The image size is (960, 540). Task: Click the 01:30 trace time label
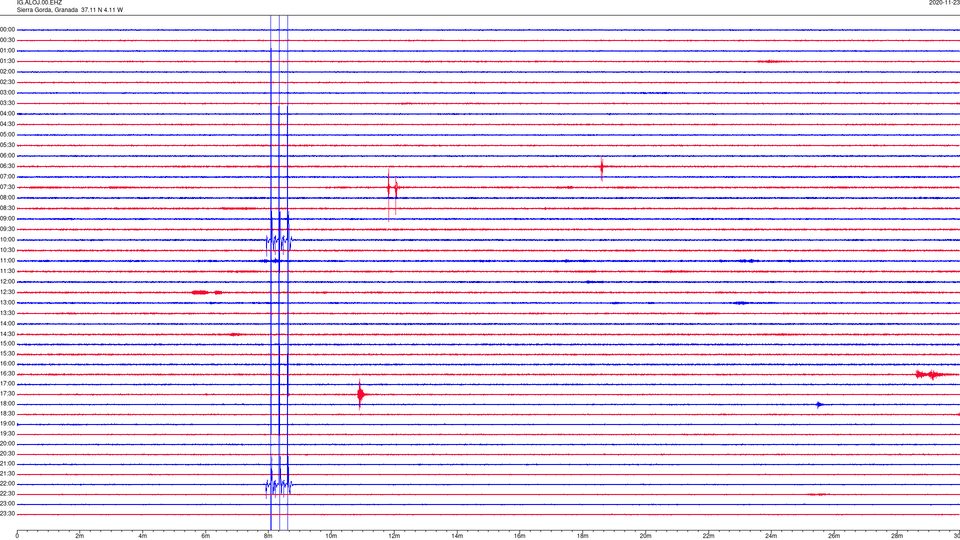[7, 61]
